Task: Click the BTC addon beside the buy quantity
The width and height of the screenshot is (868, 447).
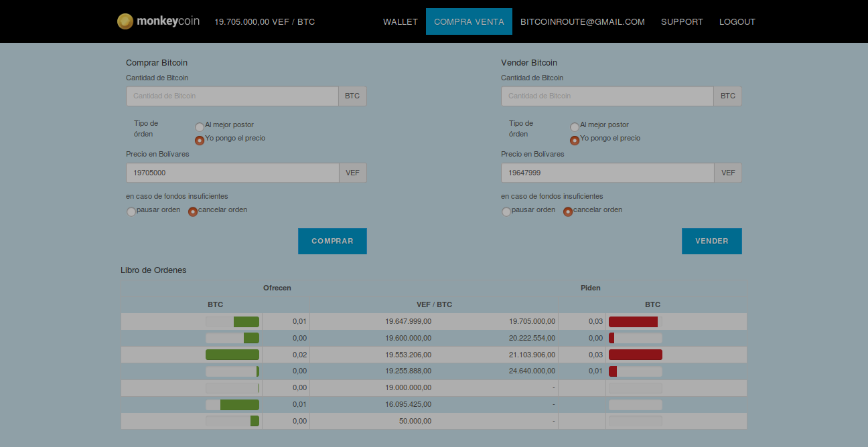Action: click(352, 96)
